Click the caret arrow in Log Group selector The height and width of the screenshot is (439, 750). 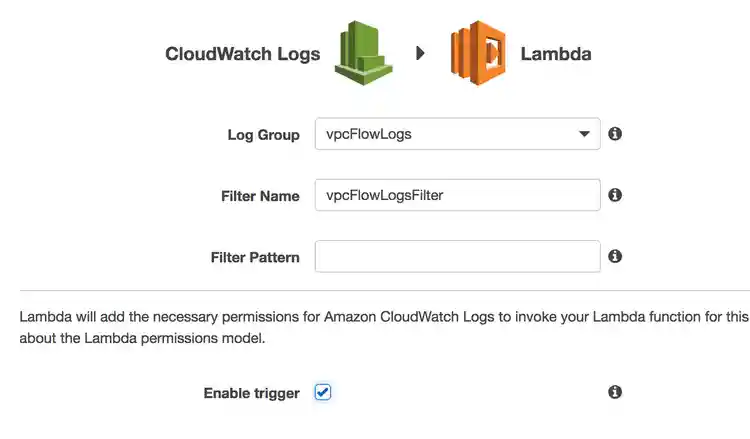[x=584, y=134]
